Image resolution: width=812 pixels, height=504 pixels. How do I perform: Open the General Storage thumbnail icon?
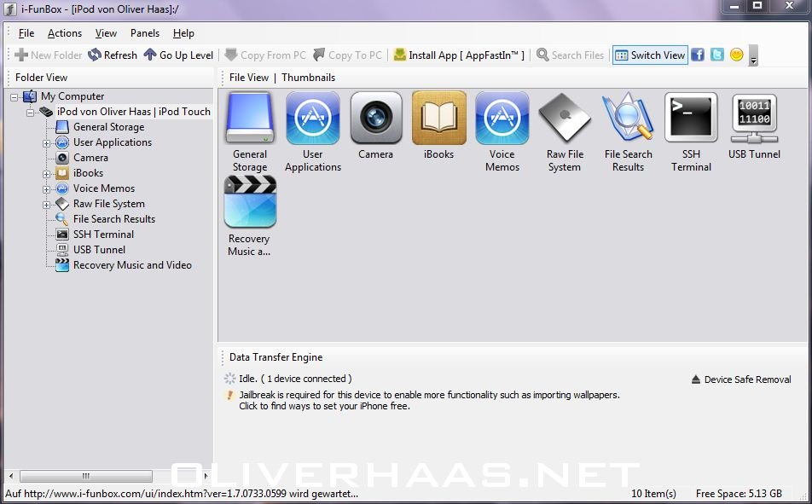[x=250, y=118]
